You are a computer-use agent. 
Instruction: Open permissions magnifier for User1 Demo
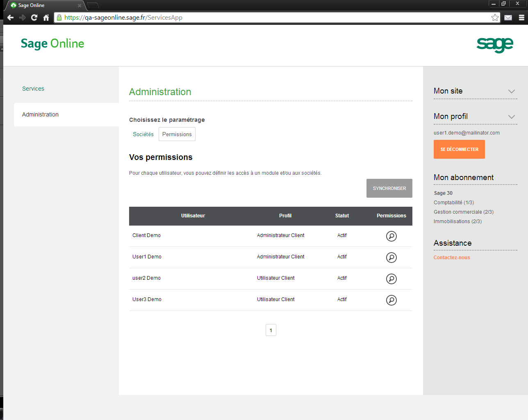[391, 258]
